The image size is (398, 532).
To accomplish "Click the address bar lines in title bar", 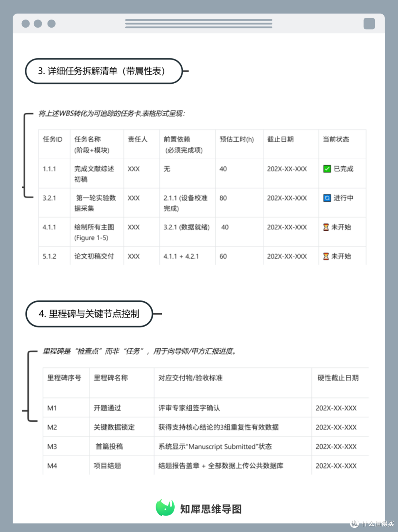I will tap(199, 24).
